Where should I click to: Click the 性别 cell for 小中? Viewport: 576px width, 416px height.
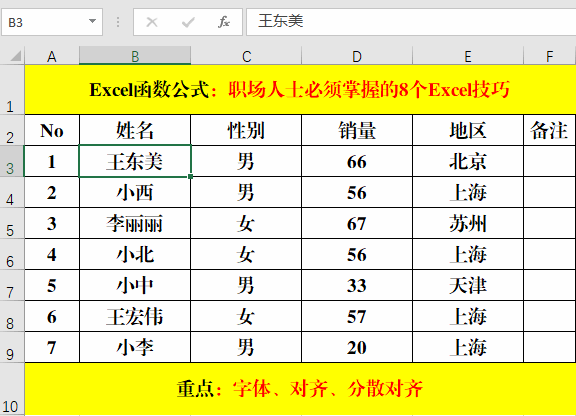point(246,285)
